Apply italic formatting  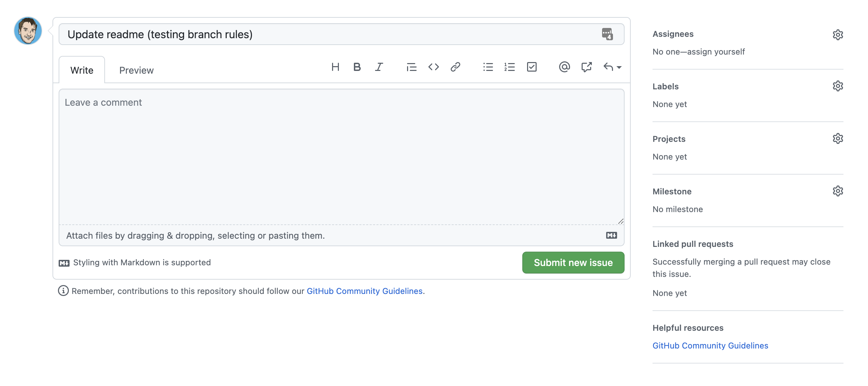(x=379, y=67)
